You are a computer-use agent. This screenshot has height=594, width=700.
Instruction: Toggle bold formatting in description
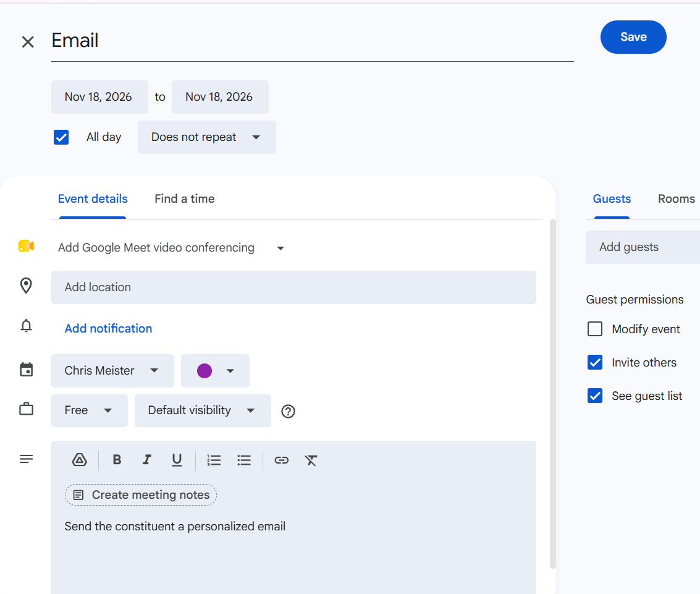coord(117,460)
